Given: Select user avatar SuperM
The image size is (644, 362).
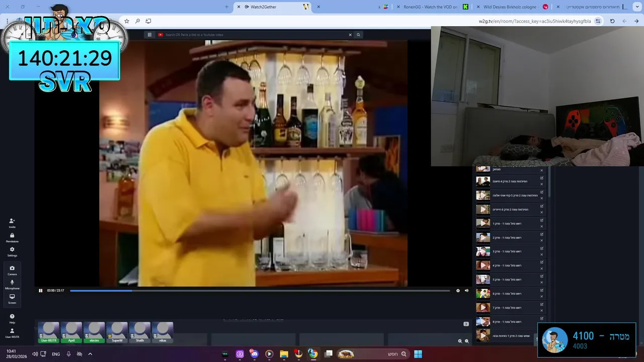Looking at the screenshot, I should tap(117, 333).
